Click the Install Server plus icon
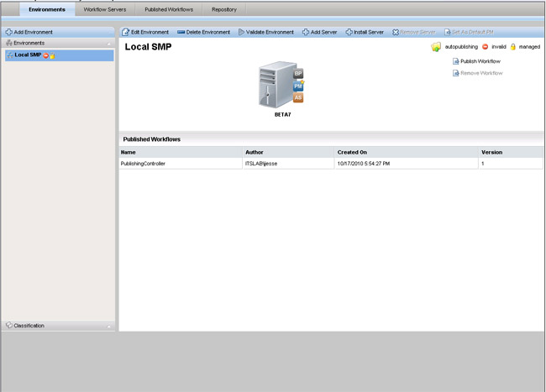This screenshot has width=546, height=392. [x=349, y=32]
